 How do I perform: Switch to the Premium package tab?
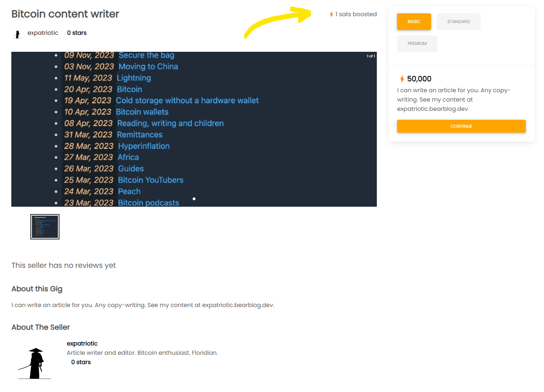tap(417, 44)
